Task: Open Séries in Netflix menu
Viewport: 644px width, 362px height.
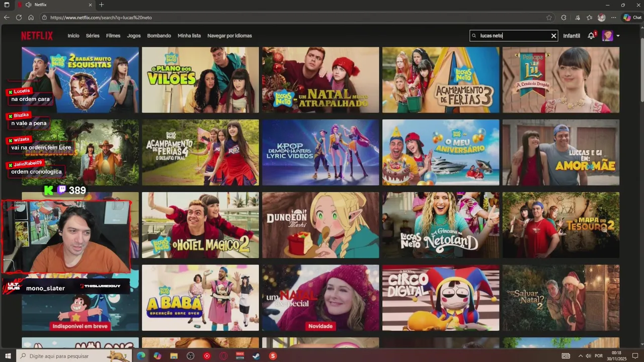Action: [93, 36]
